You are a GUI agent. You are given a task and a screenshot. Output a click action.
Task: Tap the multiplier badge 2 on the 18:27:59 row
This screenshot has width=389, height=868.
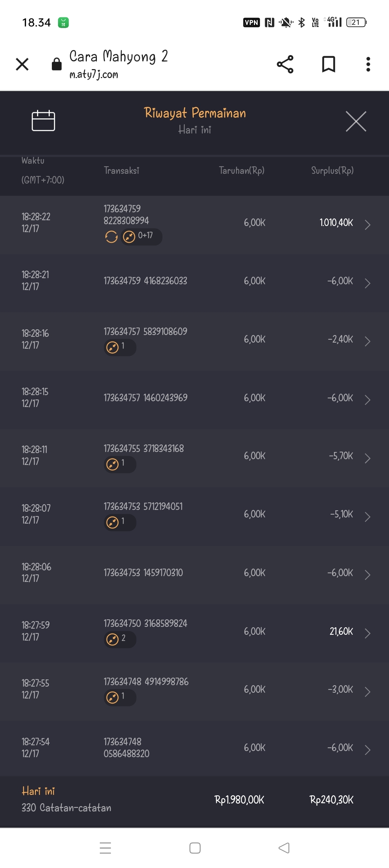[120, 639]
